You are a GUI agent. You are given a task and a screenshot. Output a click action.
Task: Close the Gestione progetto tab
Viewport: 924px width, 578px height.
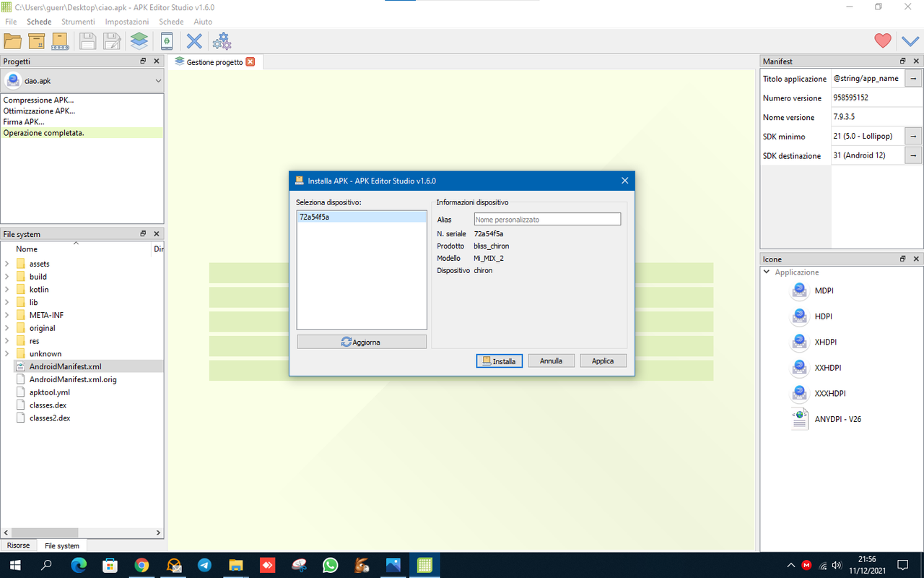click(250, 61)
